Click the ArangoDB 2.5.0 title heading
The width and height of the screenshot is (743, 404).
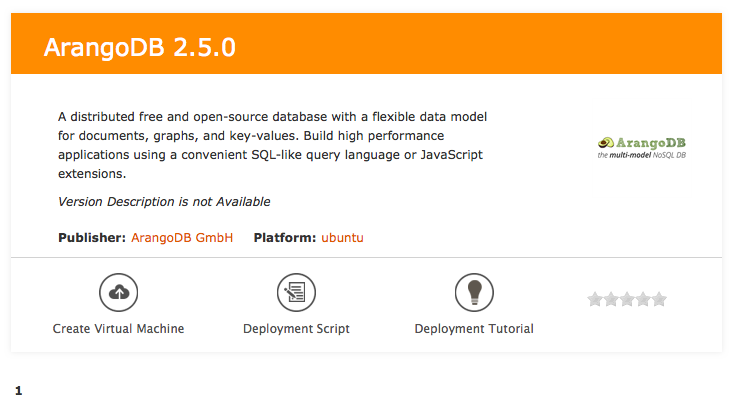point(140,48)
